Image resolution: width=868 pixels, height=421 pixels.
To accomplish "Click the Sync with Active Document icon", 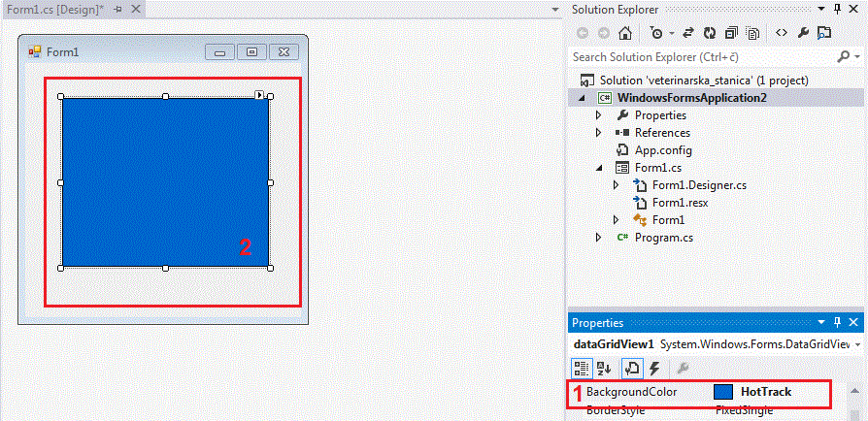I will tap(688, 32).
